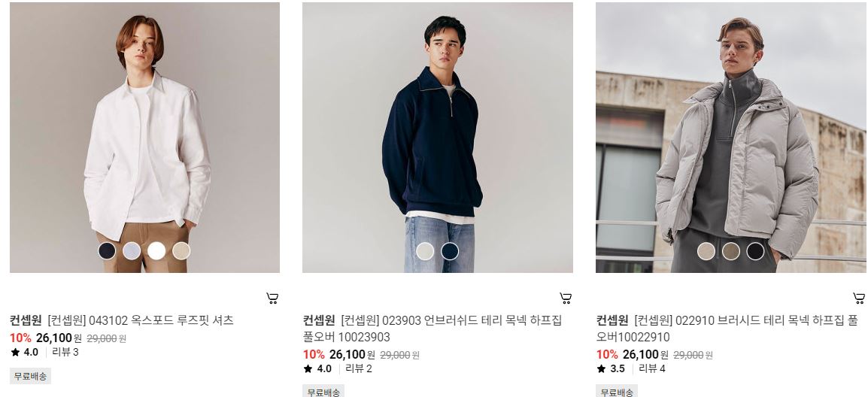Choose taupe swatch on puffer jacket product
The height and width of the screenshot is (397, 868).
730,251
